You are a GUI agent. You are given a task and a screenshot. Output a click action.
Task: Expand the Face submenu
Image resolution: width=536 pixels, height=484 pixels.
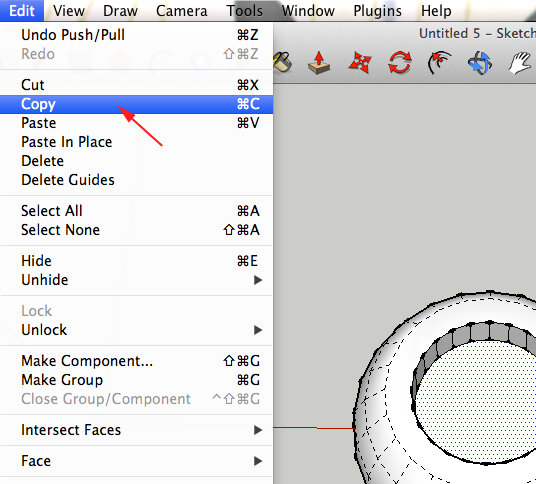point(136,461)
